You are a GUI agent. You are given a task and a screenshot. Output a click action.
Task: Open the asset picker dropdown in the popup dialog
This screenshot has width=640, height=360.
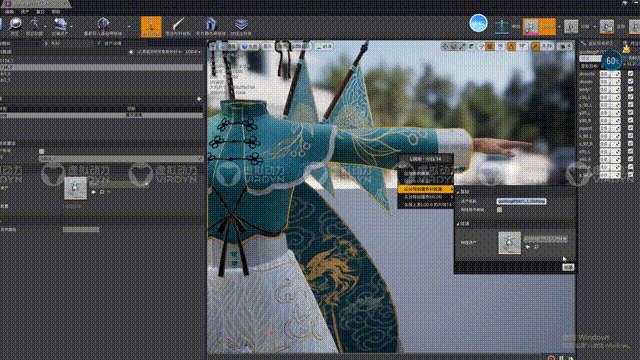(545, 240)
